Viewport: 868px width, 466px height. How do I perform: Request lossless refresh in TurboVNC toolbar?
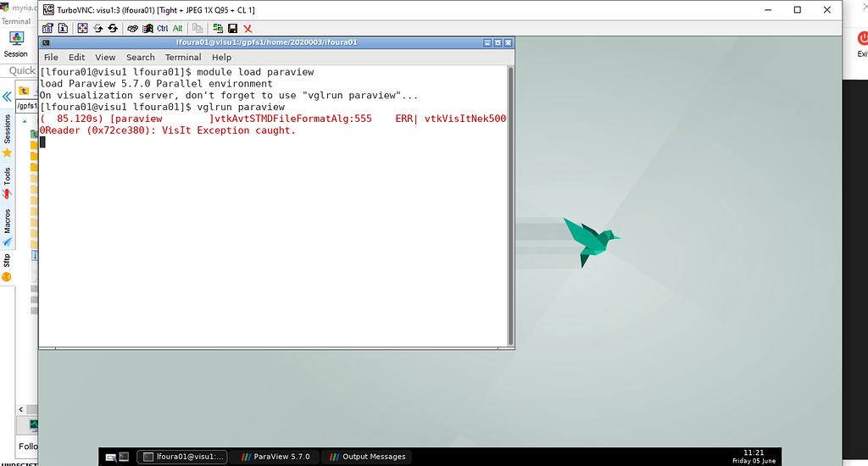pos(113,28)
